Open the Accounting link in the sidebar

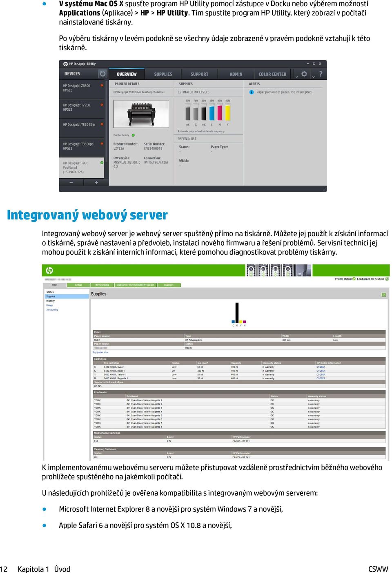[x=52, y=310]
